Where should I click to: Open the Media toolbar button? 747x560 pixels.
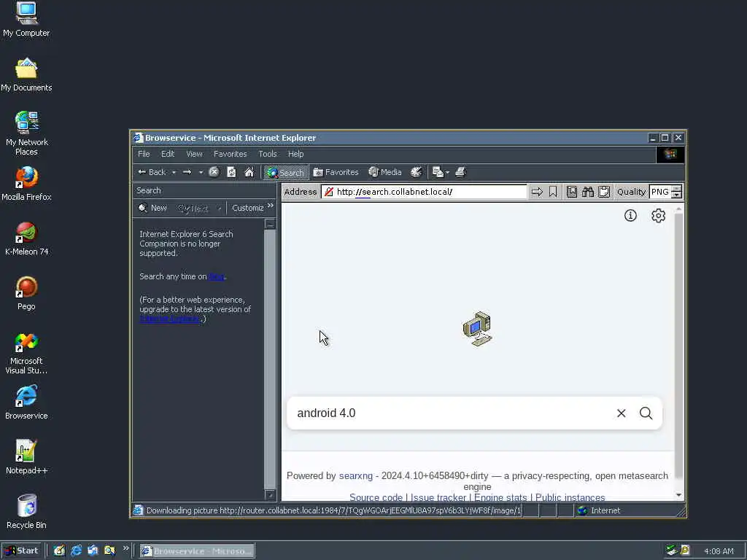point(385,172)
